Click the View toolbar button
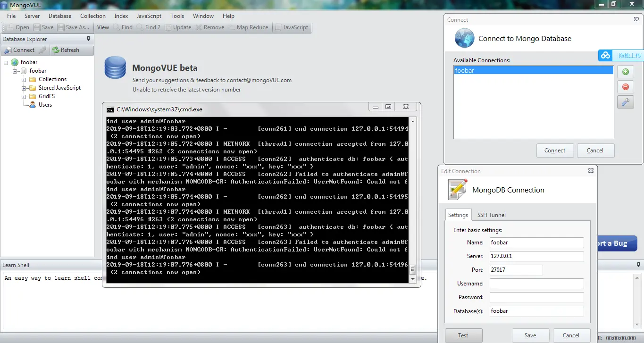Viewport: 644px width, 343px height. click(103, 27)
